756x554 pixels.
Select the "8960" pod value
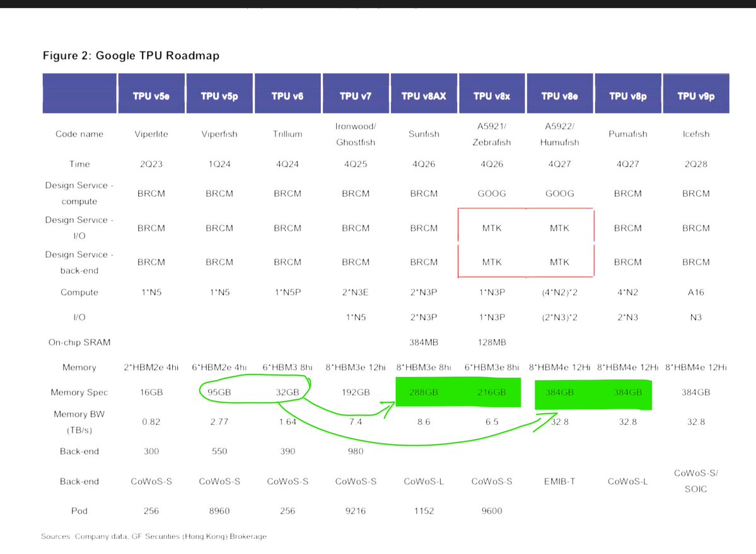tap(219, 511)
